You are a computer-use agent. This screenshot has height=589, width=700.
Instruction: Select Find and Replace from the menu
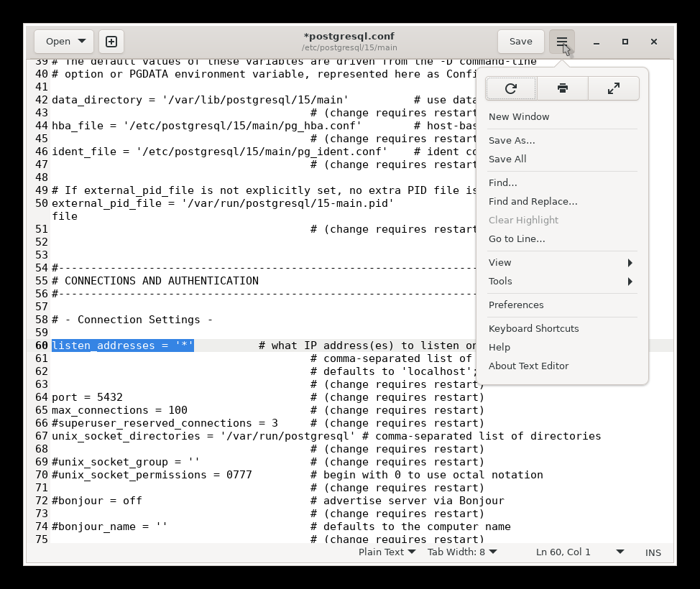tap(533, 201)
